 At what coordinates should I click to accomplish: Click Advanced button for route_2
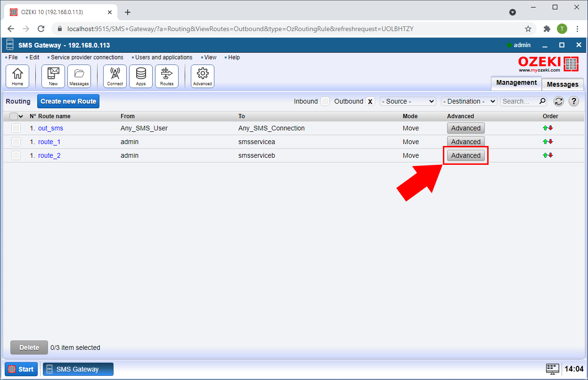465,155
